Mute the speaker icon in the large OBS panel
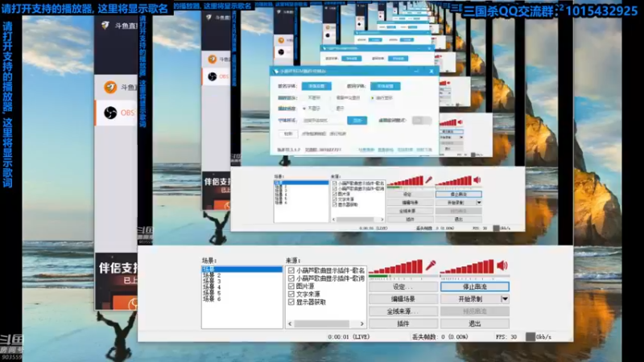The width and height of the screenshot is (644, 362). point(502,265)
